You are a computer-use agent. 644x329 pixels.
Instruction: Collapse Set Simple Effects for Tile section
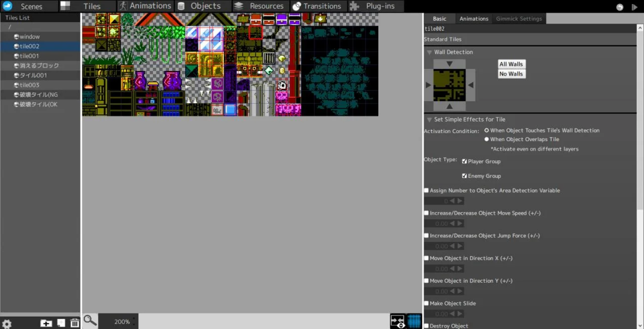[429, 119]
